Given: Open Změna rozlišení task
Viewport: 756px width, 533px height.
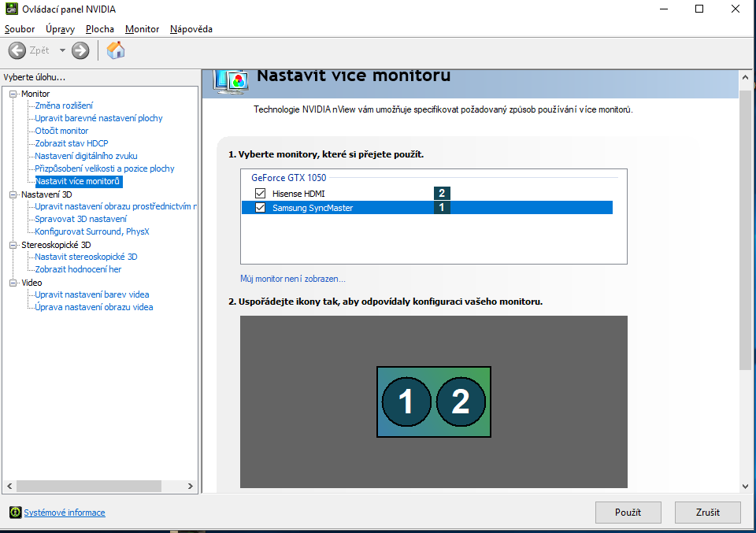Looking at the screenshot, I should click(x=64, y=105).
